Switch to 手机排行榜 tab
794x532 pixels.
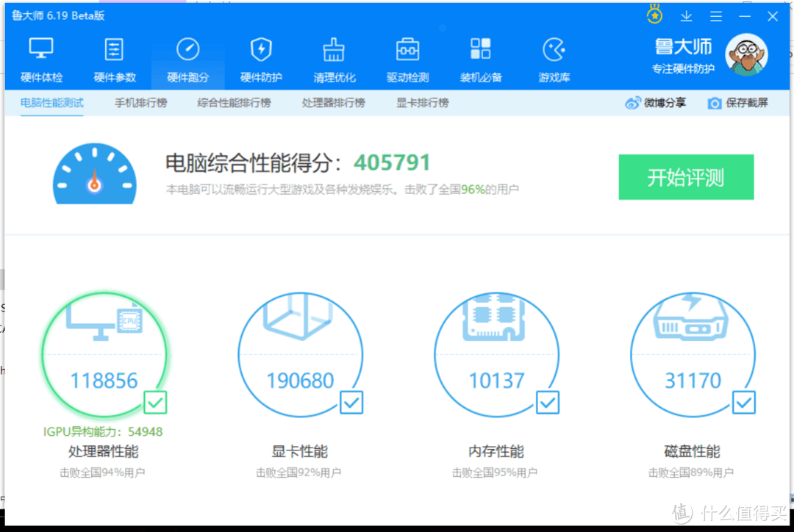click(x=140, y=104)
